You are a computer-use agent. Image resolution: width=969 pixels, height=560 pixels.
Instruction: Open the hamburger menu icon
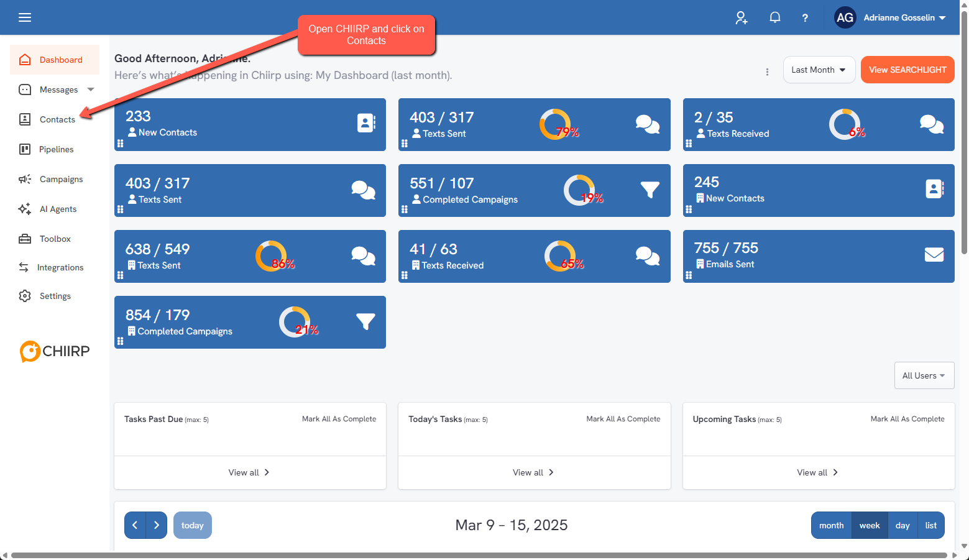[x=25, y=17]
